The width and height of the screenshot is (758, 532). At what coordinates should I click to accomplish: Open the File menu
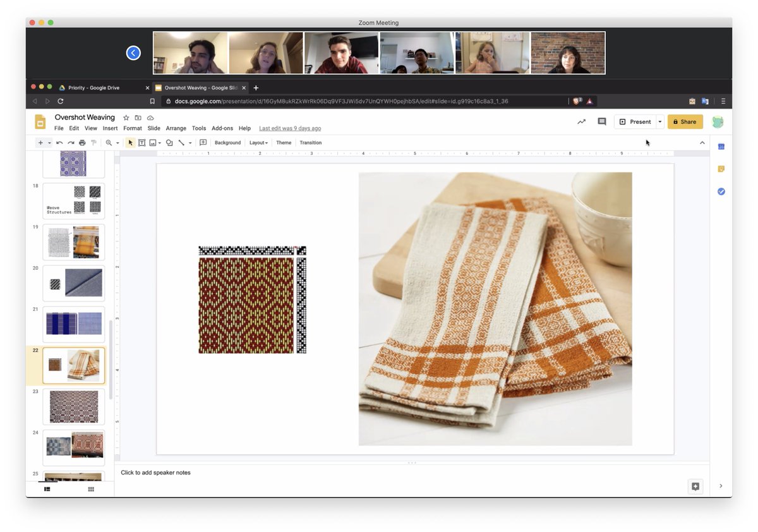pos(59,128)
